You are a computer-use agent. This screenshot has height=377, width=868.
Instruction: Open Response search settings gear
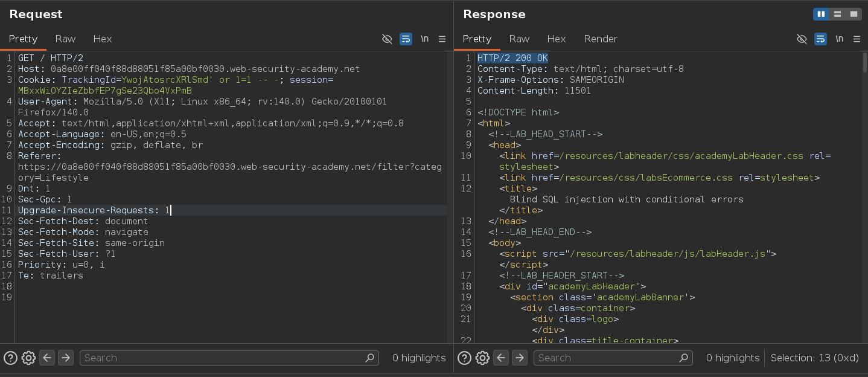tap(482, 358)
